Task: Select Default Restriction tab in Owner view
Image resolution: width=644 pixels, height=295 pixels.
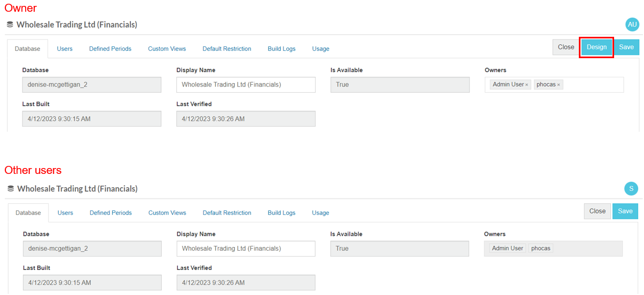Action: pos(226,49)
